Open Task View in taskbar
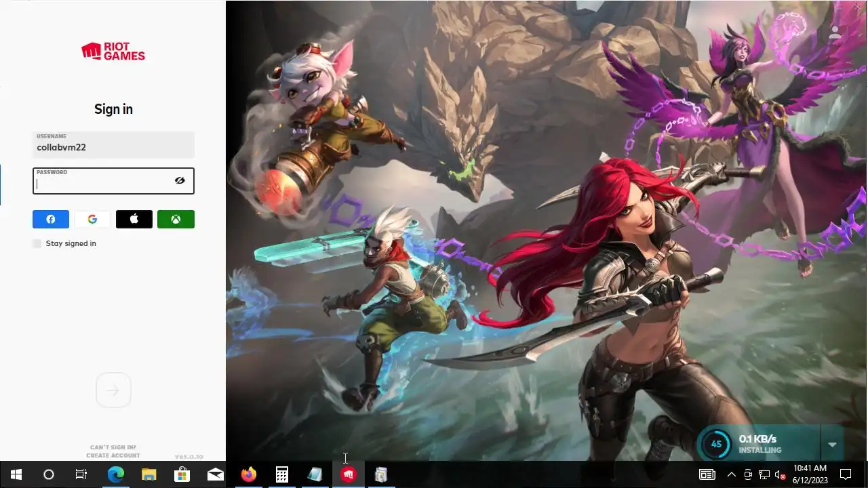This screenshot has height=488, width=868. pos(81,474)
